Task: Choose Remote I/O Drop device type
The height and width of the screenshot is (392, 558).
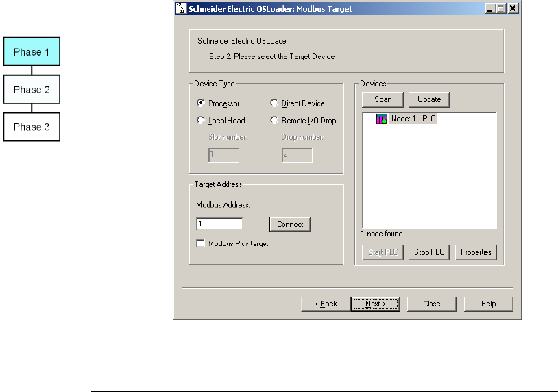Action: coord(274,120)
